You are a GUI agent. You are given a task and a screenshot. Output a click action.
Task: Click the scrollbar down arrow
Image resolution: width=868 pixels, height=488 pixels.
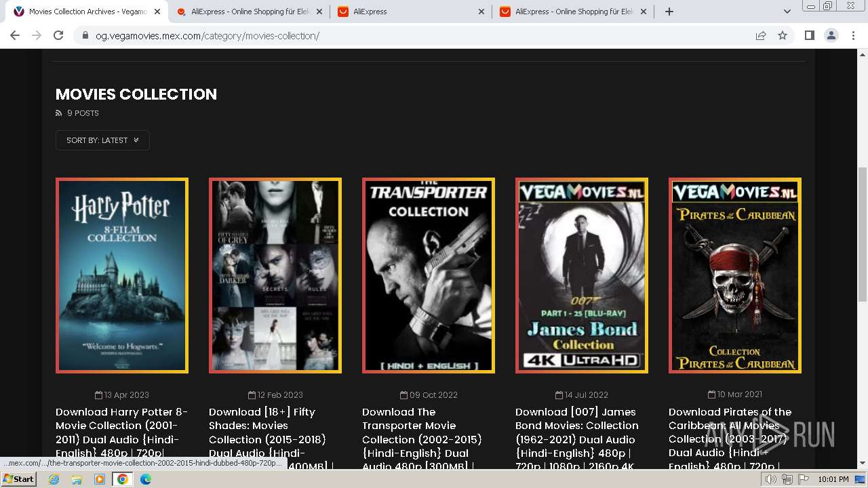(862, 464)
